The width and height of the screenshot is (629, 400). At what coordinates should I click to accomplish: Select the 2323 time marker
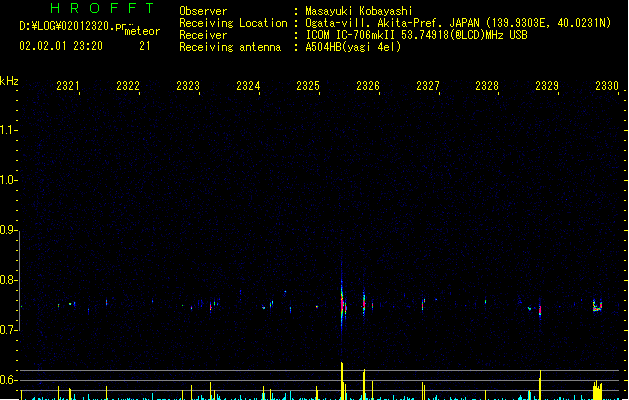click(x=188, y=86)
